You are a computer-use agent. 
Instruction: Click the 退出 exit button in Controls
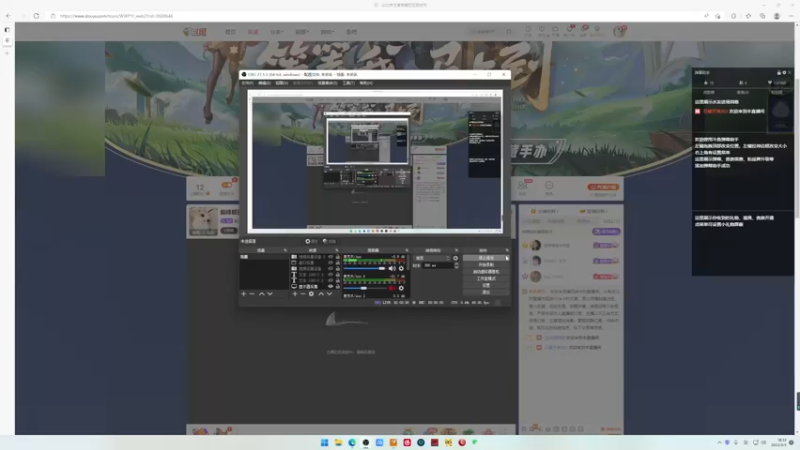[486, 292]
